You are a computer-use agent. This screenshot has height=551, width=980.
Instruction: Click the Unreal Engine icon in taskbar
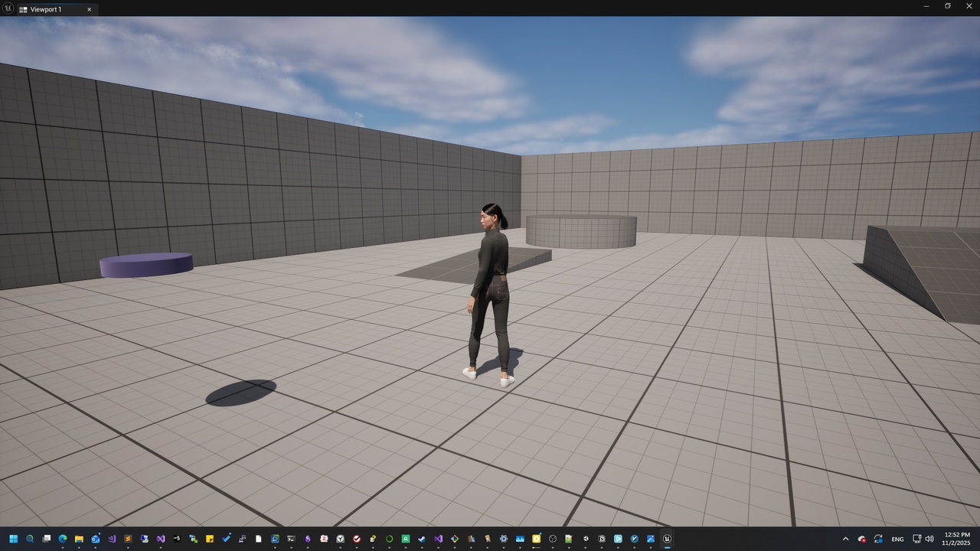tap(667, 539)
